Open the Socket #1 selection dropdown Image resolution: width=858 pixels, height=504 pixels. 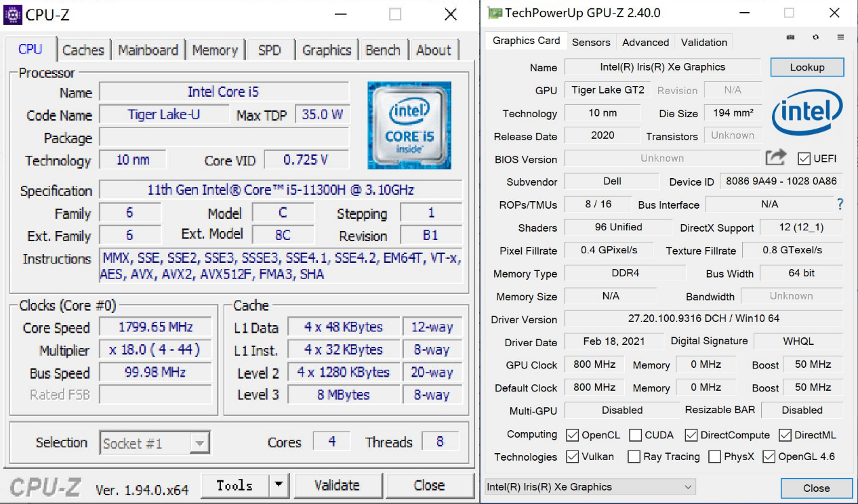(155, 444)
